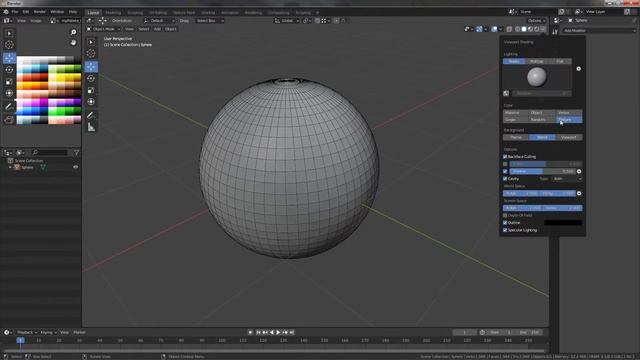This screenshot has height=360, width=640.
Task: Select the Rotate tool in the image editor toolbar
Action: (x=9, y=70)
